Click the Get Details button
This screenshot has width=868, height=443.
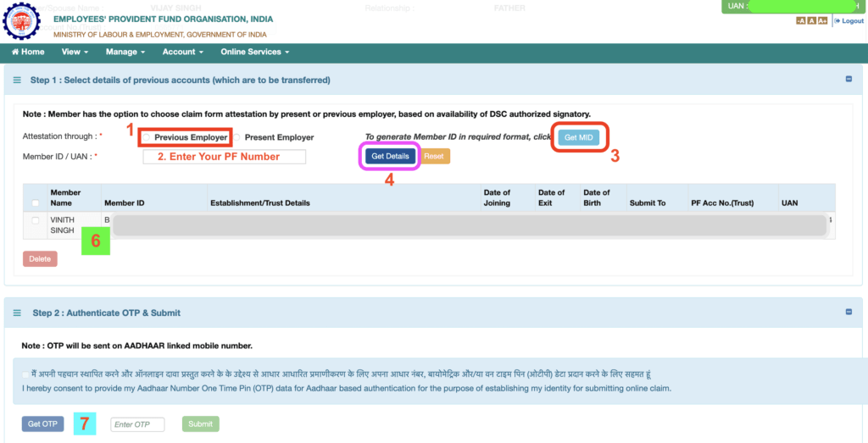[390, 157]
